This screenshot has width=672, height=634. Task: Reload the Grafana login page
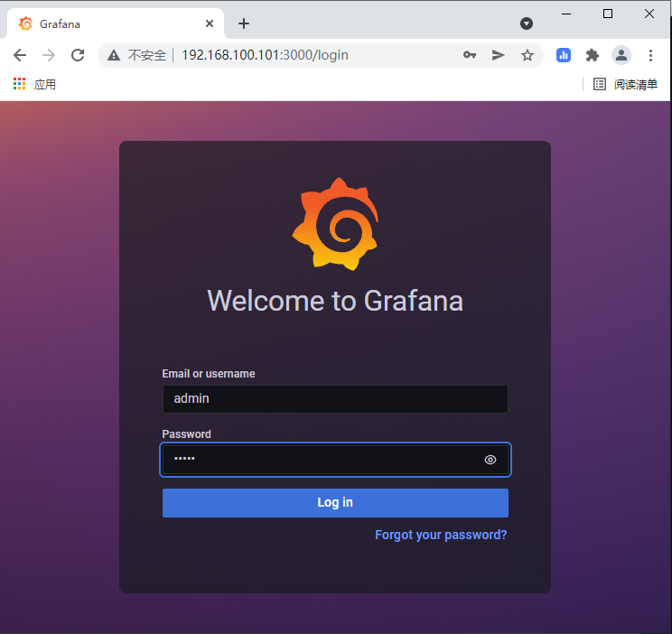[x=78, y=55]
